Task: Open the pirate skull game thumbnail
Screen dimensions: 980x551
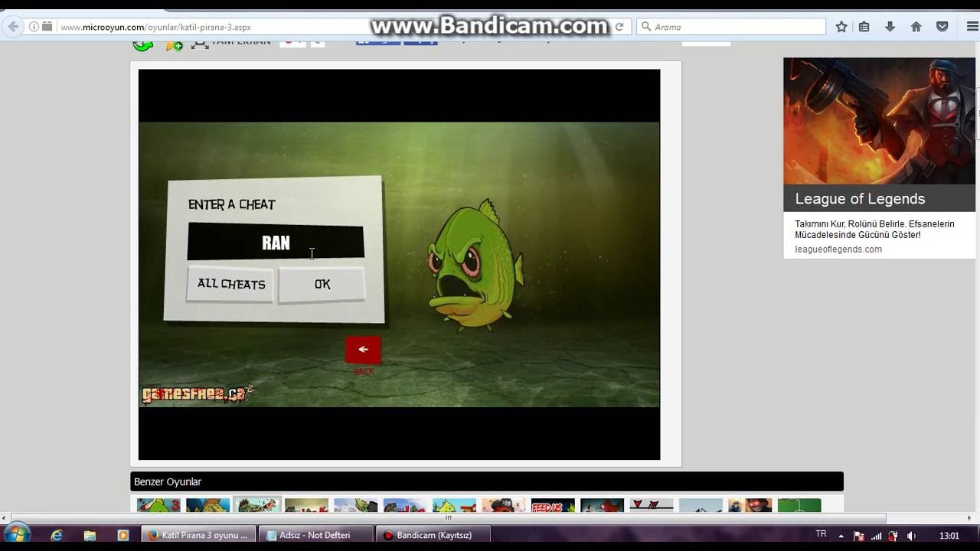Action: tap(503, 505)
